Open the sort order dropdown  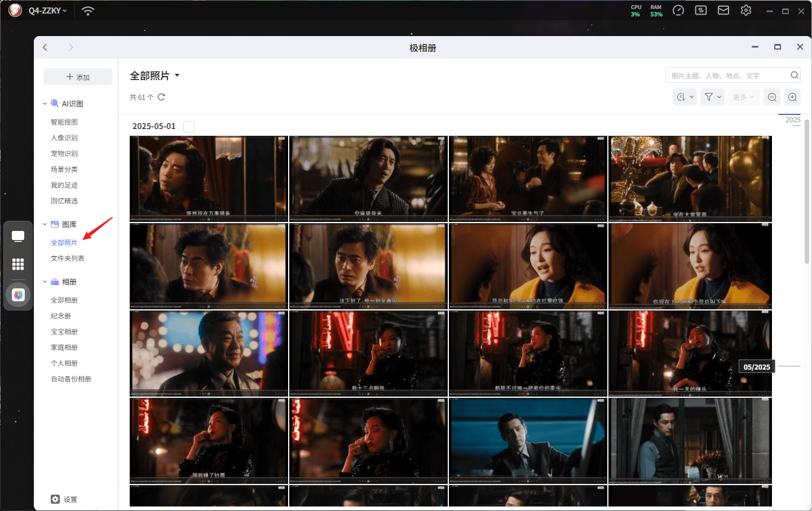click(685, 97)
